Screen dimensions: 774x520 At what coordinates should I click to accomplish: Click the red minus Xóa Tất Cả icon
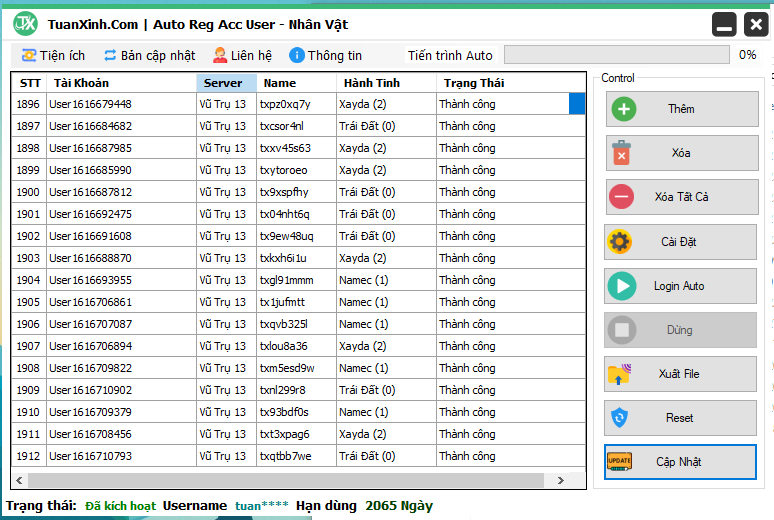621,197
